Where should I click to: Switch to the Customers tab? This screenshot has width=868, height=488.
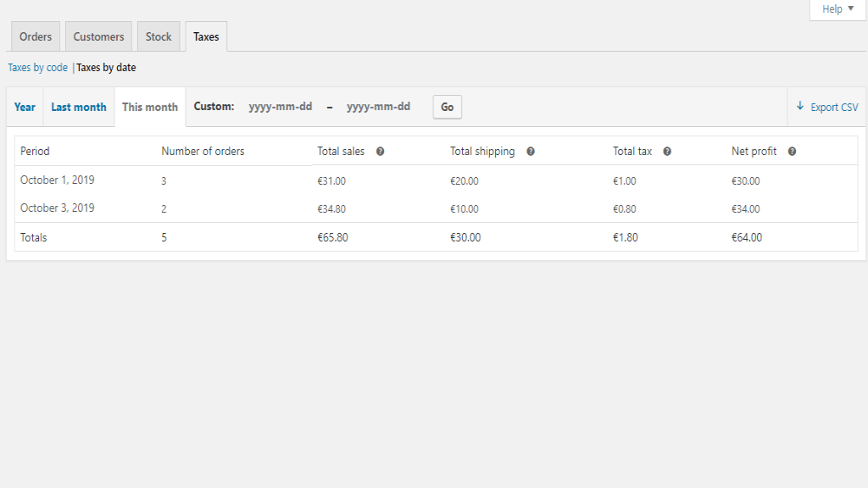coord(98,37)
